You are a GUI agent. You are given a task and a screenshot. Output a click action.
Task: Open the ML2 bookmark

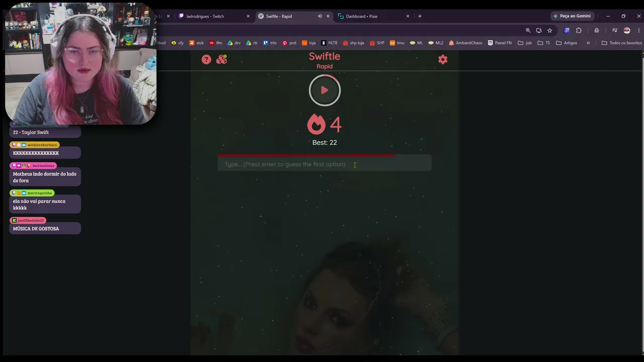(x=436, y=43)
